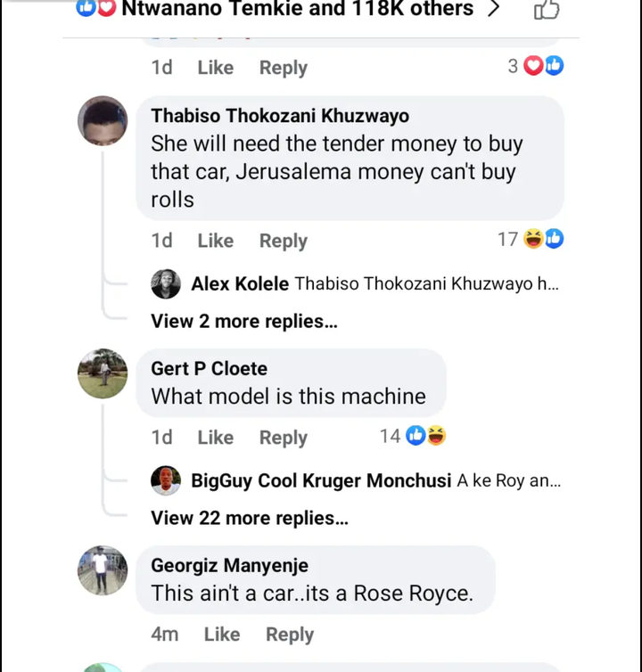The width and height of the screenshot is (642, 672).
Task: Like Thabiso Thokozani Khuzwayo's comment
Action: 215,241
